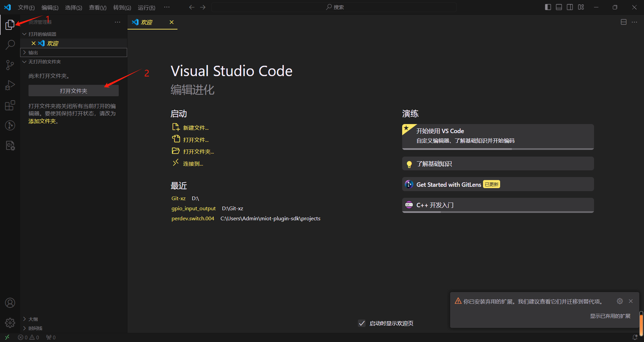644x342 pixels.
Task: Open recent folder Git-xz
Action: click(178, 198)
